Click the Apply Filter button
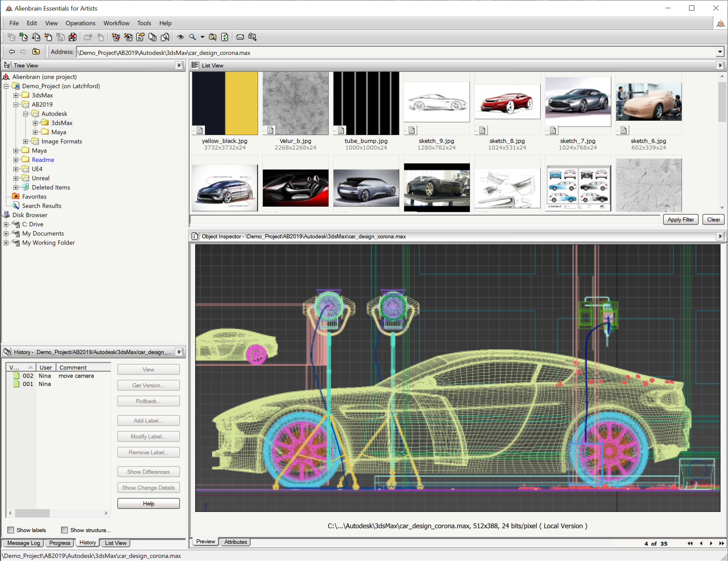 tap(681, 220)
